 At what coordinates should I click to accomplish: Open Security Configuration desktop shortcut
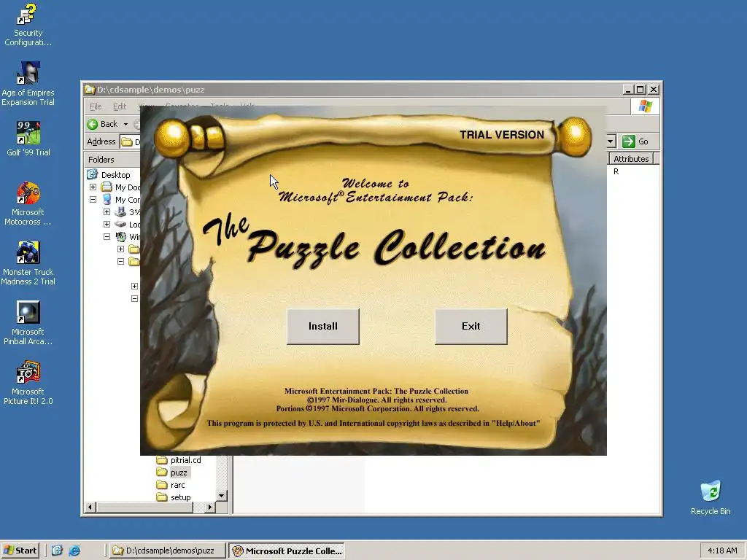click(x=28, y=25)
